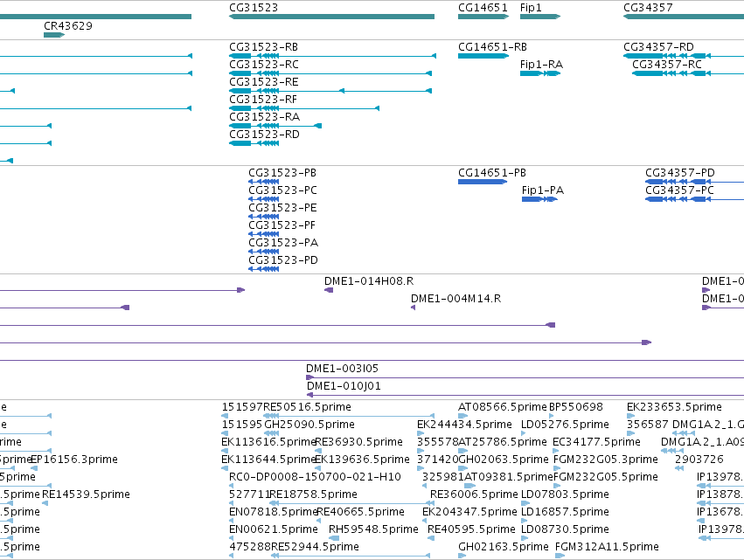Click EST EN00621.5prime

click(x=274, y=529)
